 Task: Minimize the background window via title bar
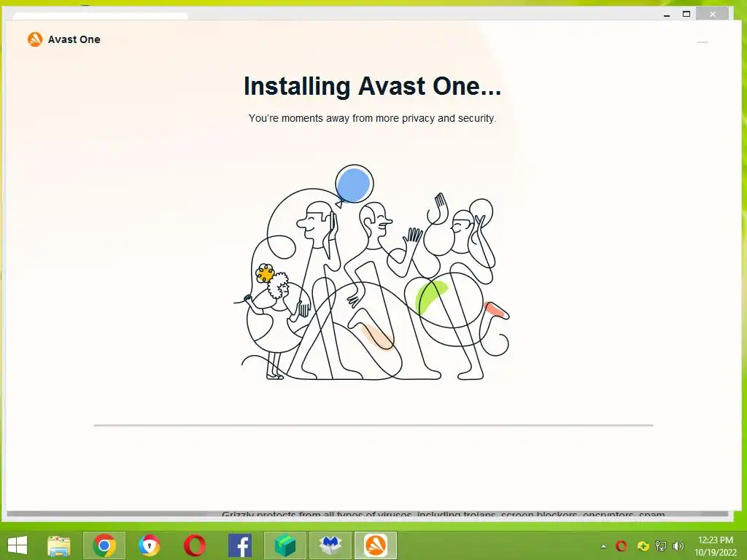tap(667, 15)
